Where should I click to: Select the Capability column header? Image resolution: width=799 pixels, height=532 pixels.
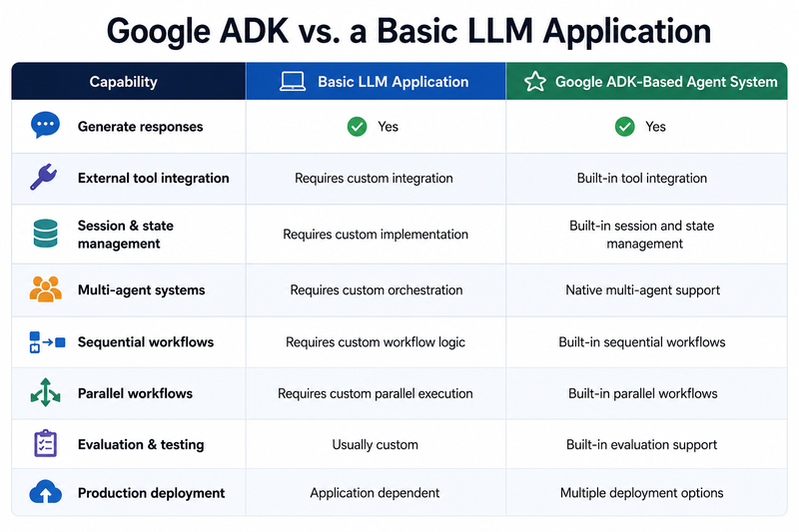129,81
